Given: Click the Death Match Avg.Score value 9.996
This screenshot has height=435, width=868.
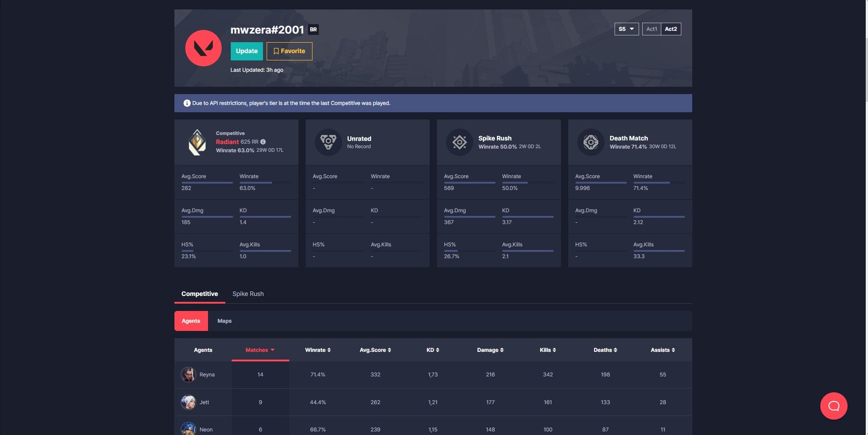Looking at the screenshot, I should [x=583, y=188].
